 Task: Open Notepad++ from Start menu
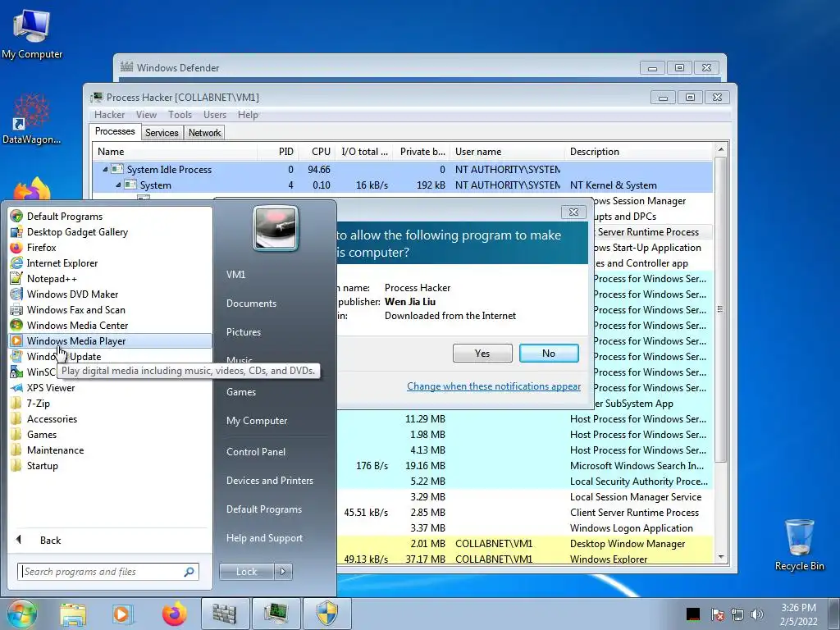coord(52,279)
